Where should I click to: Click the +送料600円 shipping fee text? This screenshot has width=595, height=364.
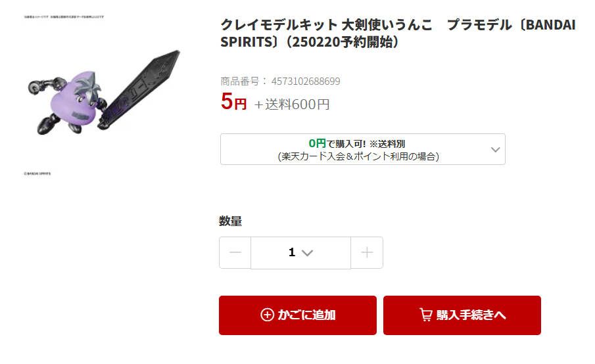point(292,104)
